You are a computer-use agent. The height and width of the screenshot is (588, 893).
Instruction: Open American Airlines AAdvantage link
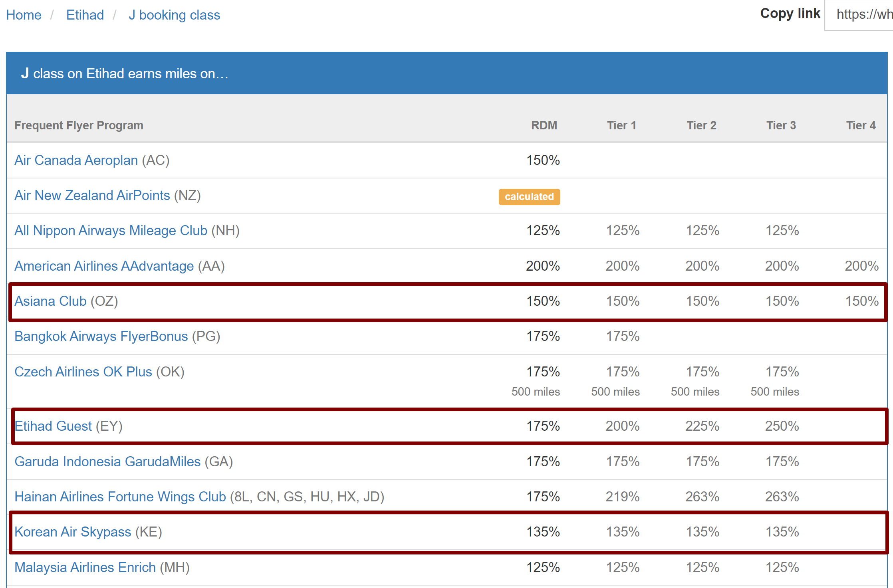coord(104,266)
